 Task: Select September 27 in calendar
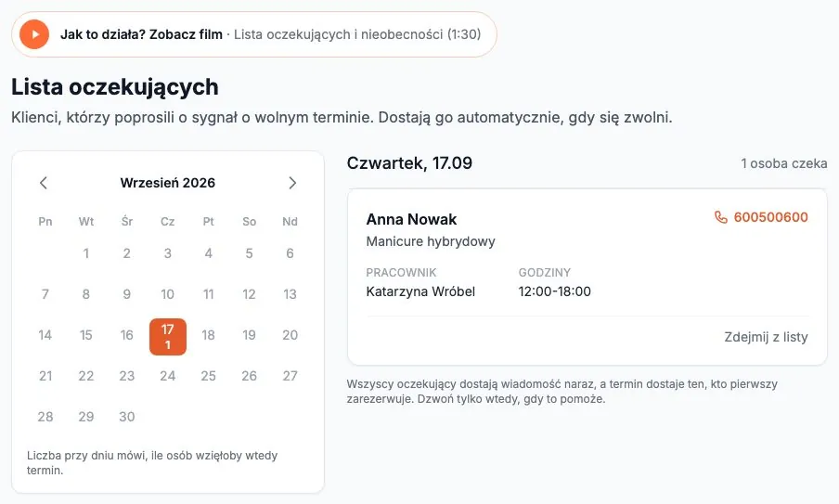click(290, 376)
